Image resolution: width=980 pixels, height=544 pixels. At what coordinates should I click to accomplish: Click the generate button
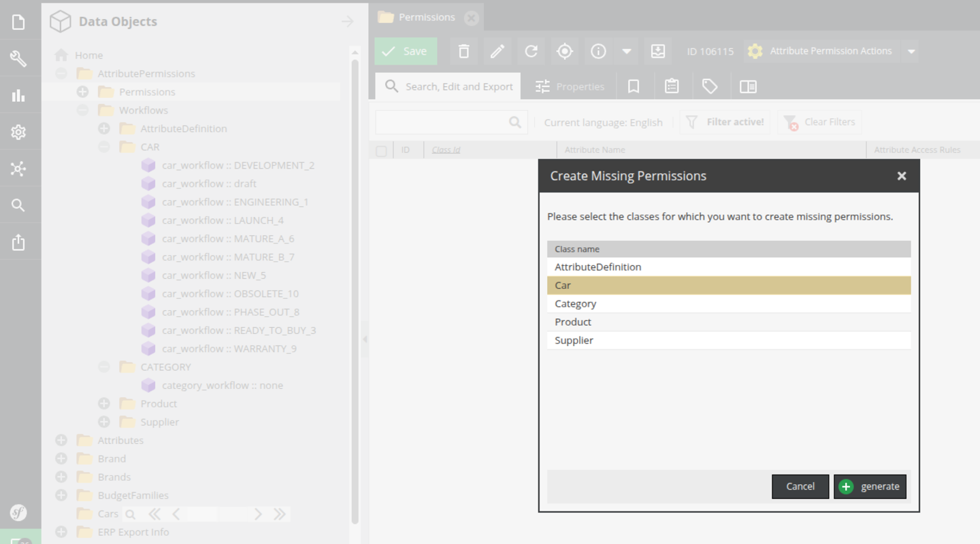tap(870, 486)
